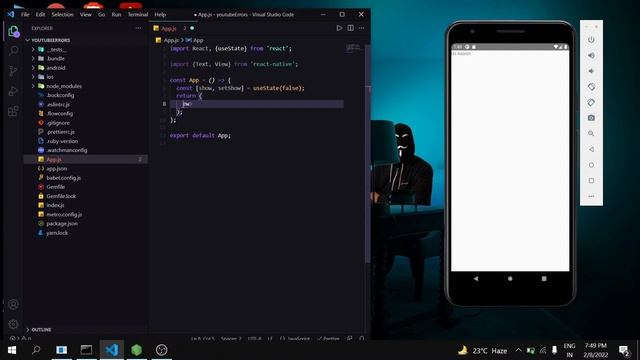Tap the Android back button on phone screen
The image size is (640, 360).
(476, 278)
